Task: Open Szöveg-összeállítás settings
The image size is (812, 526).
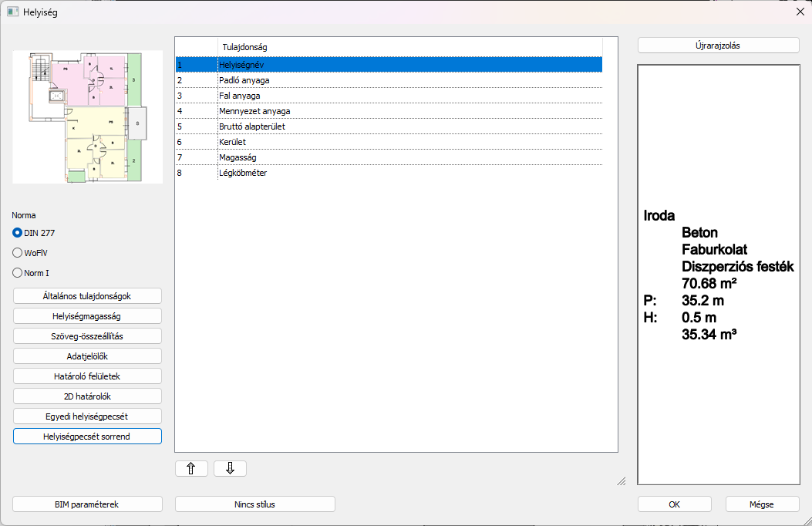Action: tap(87, 336)
